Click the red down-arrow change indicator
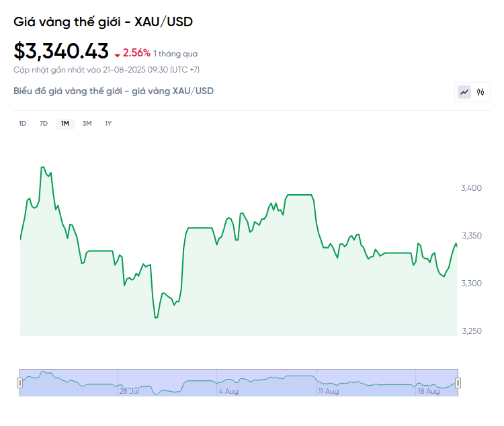The image size is (504, 426). tap(118, 55)
